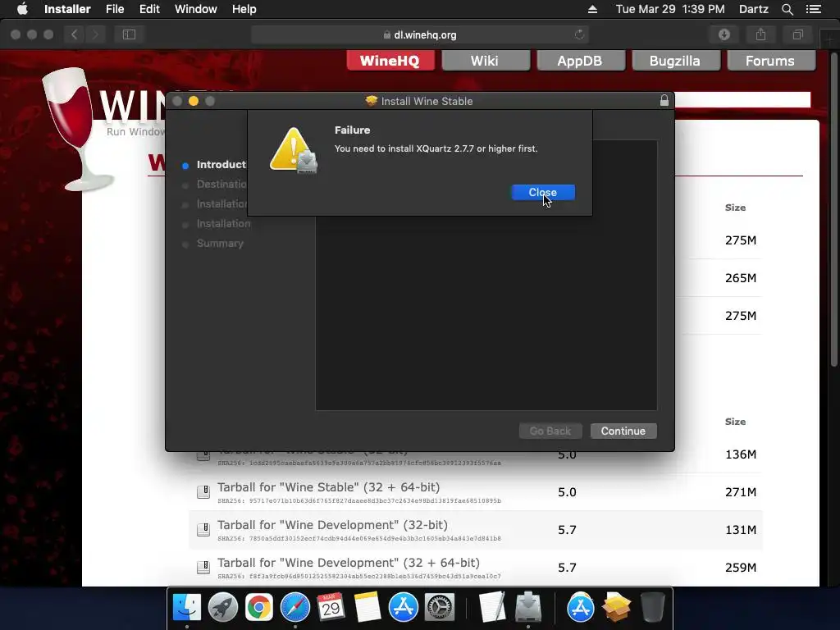Screen dimensions: 840x630
Task: Open the Installer app in the Dock
Action: tap(527, 608)
